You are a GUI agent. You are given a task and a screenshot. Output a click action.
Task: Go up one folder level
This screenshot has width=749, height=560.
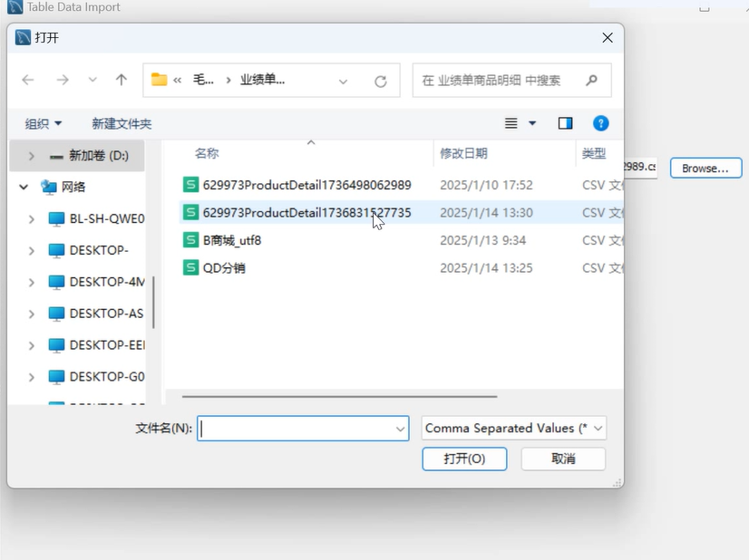(122, 80)
